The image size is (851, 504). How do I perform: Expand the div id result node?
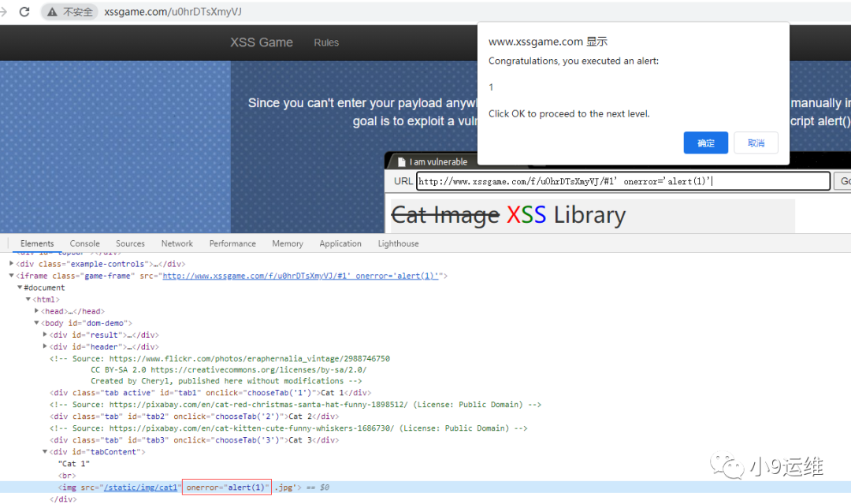(45, 335)
